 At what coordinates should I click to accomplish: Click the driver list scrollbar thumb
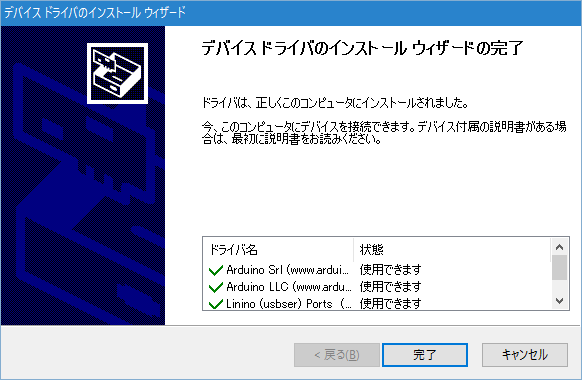click(559, 268)
